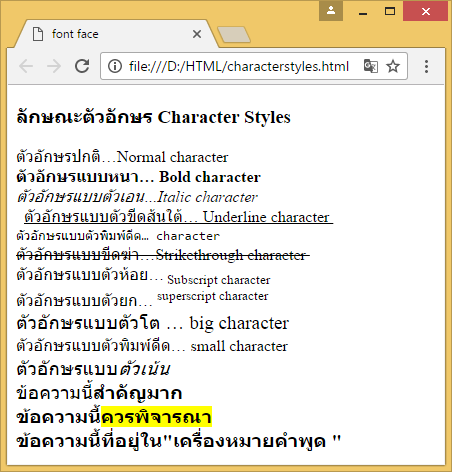Viewport: 452px width, 472px height.
Task: Click the yellow highlighted Thai text
Action: 156,417
